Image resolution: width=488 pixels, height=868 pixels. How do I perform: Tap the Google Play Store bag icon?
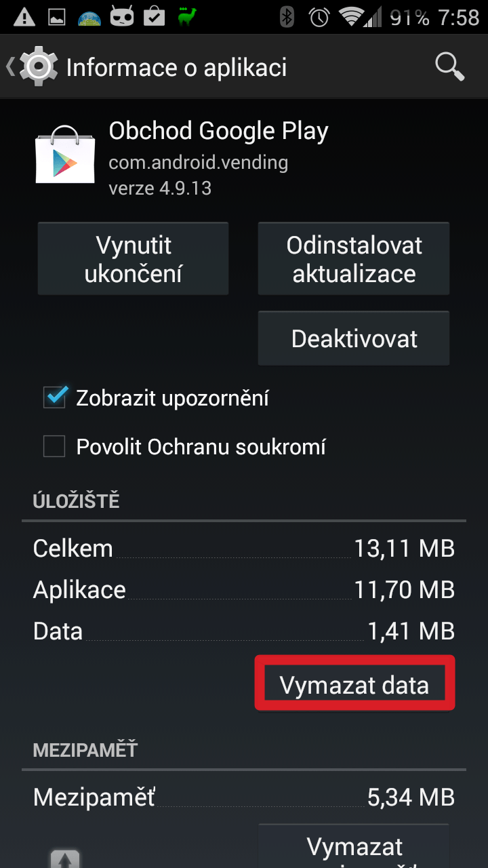point(65,154)
